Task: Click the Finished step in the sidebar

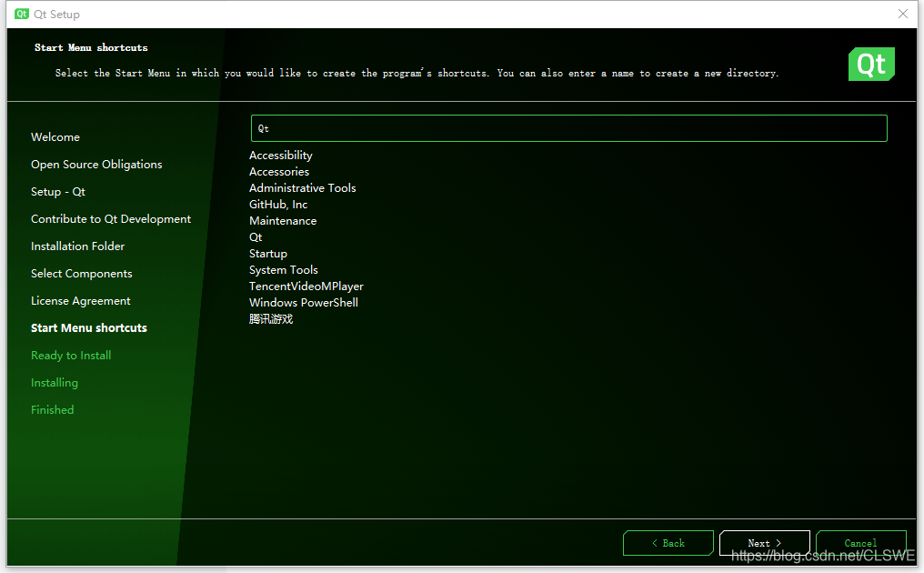Action: click(x=53, y=409)
